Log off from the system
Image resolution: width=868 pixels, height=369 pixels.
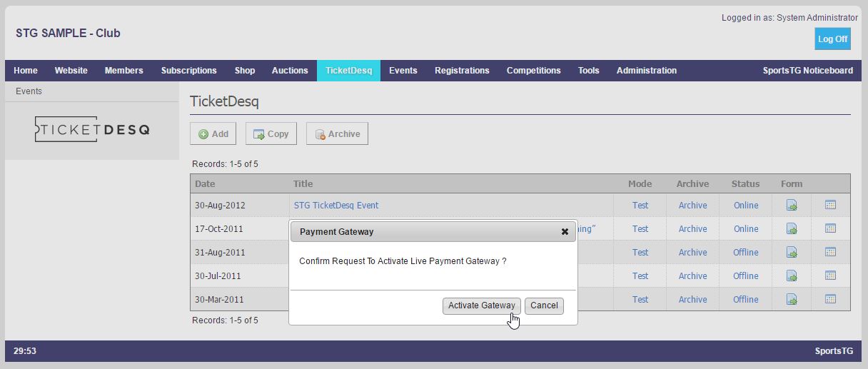click(832, 39)
